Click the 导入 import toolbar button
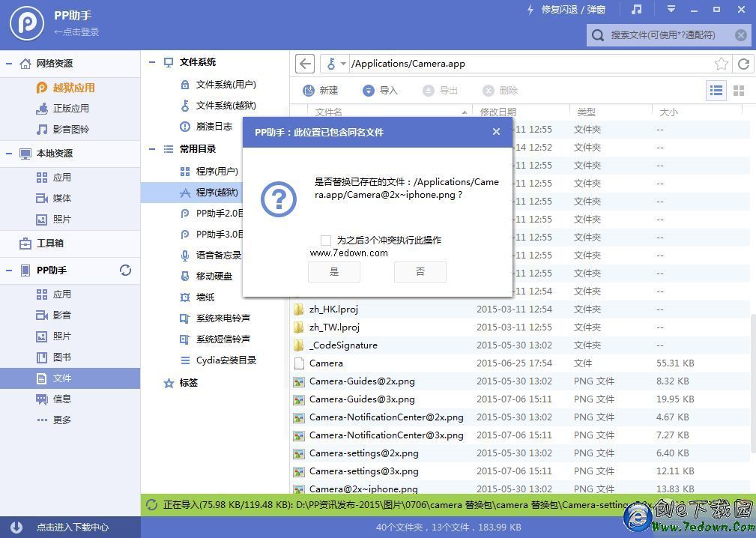This screenshot has width=756, height=538. pos(380,91)
